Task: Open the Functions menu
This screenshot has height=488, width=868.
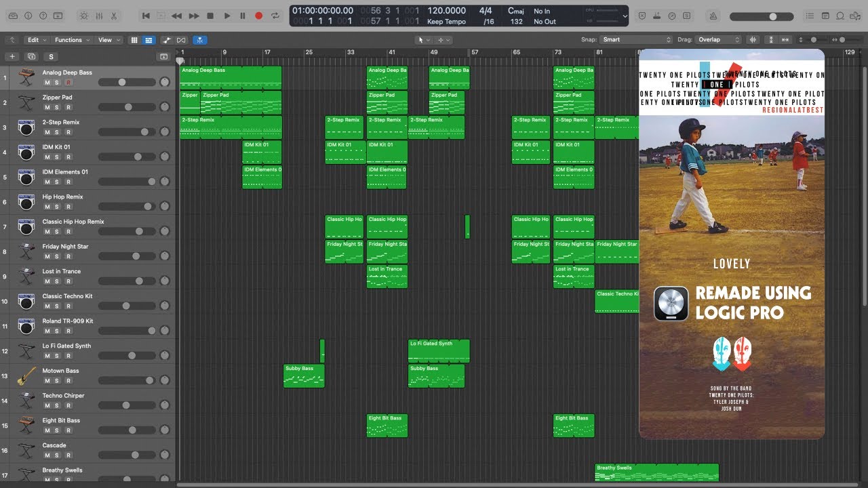Action: 71,40
